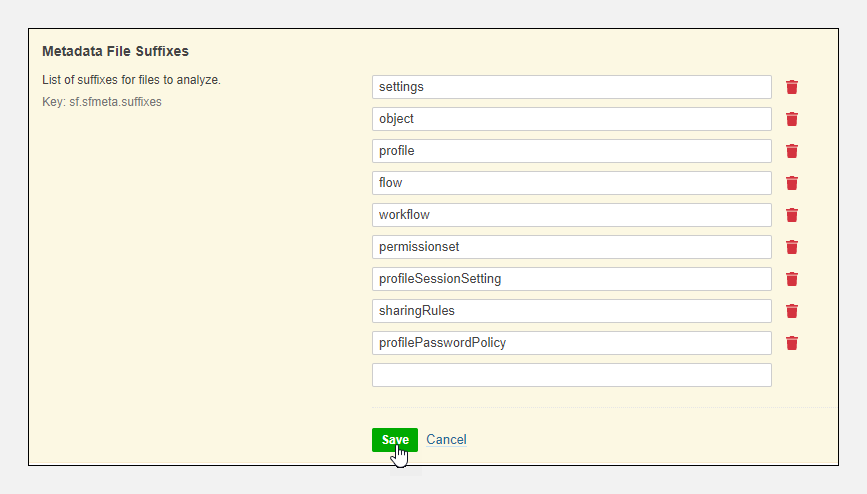Remove the workflow suffix entry
Screen dimensions: 867x494
point(792,215)
